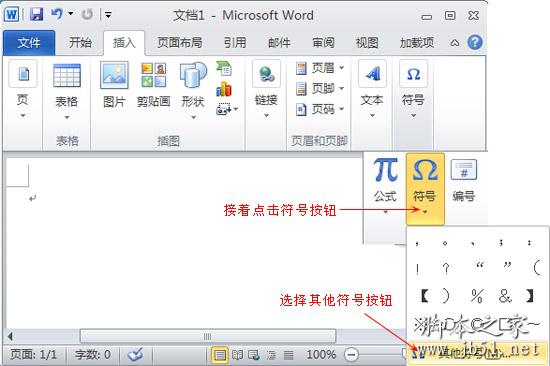Insert the closing parenthesis ) symbol
550x366 pixels.
445,295
